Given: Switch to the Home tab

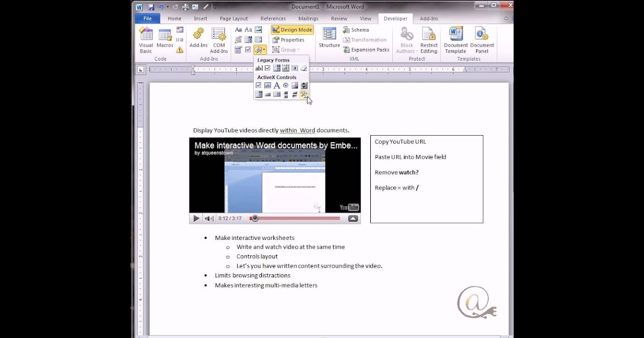Looking at the screenshot, I should [174, 18].
